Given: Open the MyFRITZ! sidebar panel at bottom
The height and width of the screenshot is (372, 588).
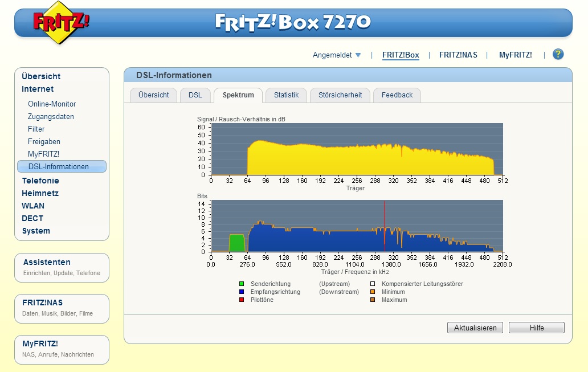Looking at the screenshot, I should point(62,350).
